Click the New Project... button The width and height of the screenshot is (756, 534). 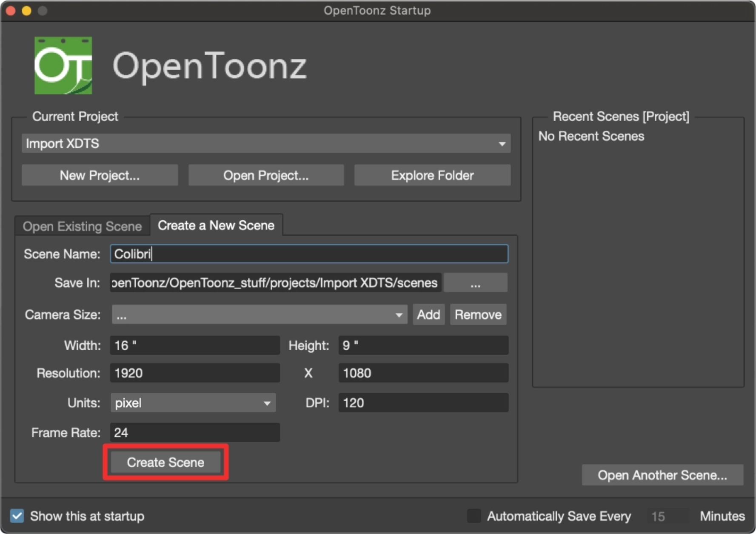100,175
